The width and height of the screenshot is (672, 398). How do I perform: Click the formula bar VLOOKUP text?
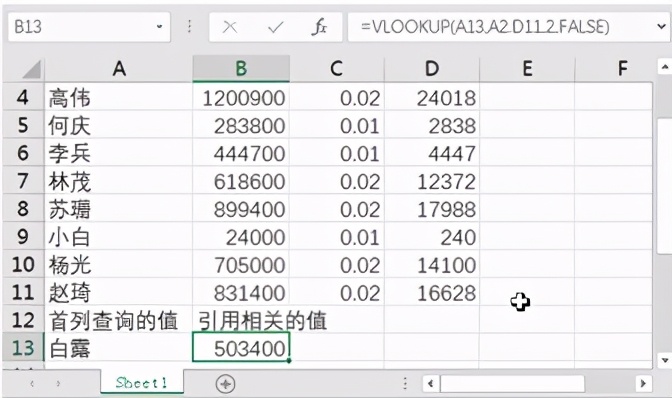(x=485, y=27)
